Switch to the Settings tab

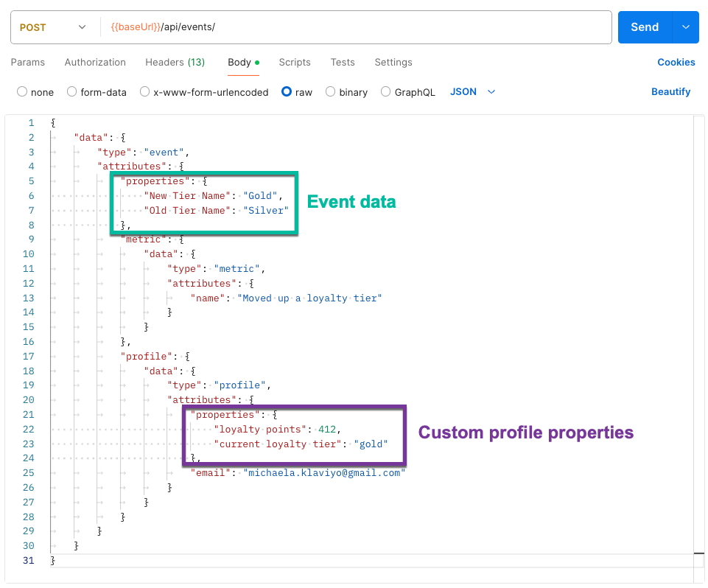coord(393,63)
